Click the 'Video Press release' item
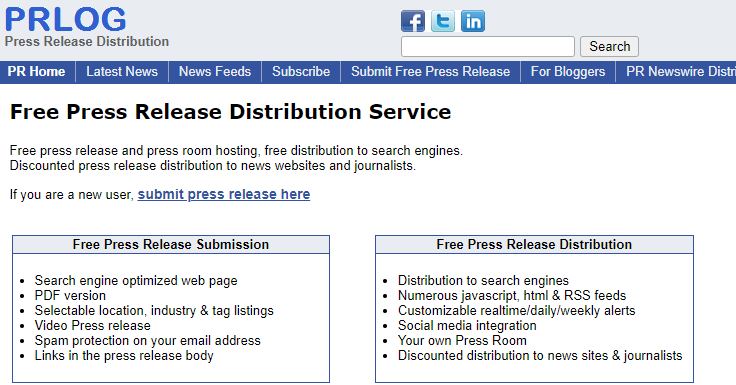 click(x=92, y=326)
